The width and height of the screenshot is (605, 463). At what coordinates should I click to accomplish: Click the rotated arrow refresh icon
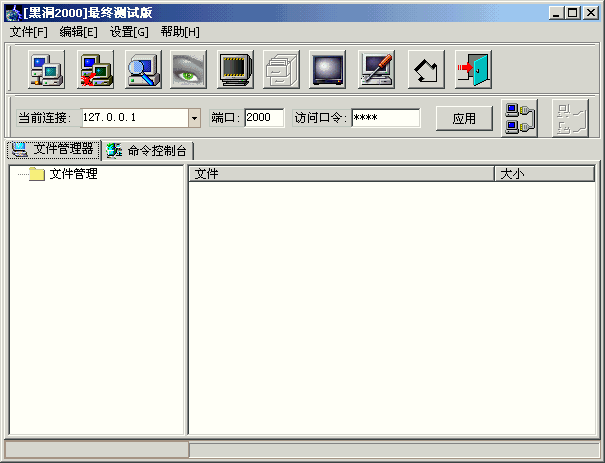point(426,70)
